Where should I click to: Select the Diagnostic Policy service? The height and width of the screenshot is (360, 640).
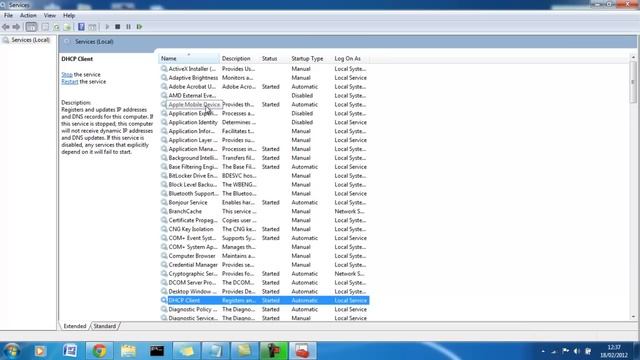point(264,309)
